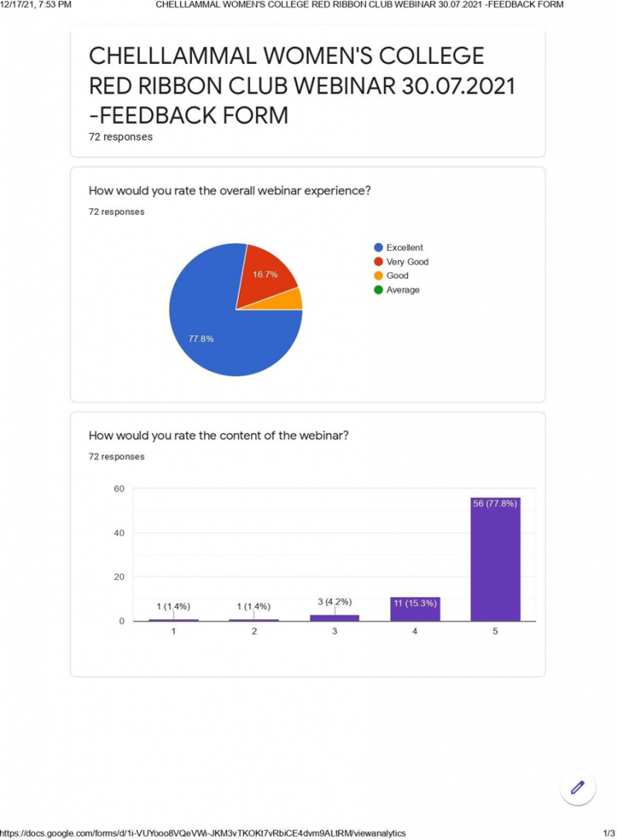
Task: Click the blue Excellent legend dot
Action: tap(378, 248)
